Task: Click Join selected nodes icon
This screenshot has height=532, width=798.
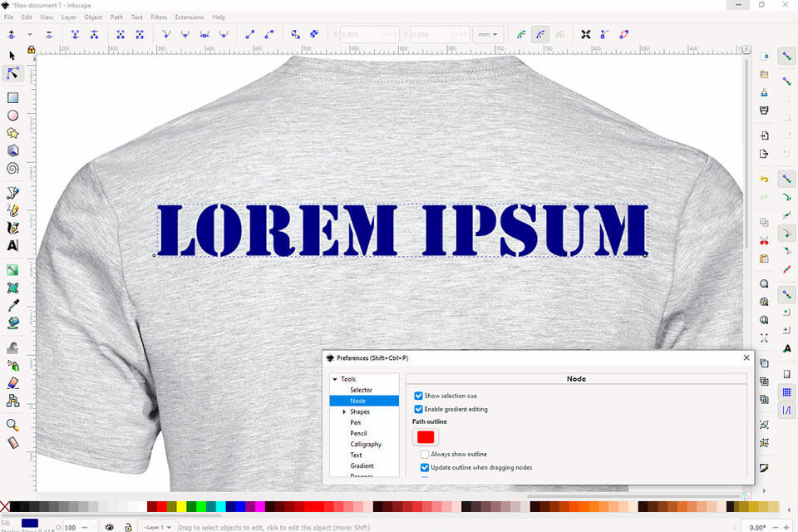Action: tap(75, 35)
